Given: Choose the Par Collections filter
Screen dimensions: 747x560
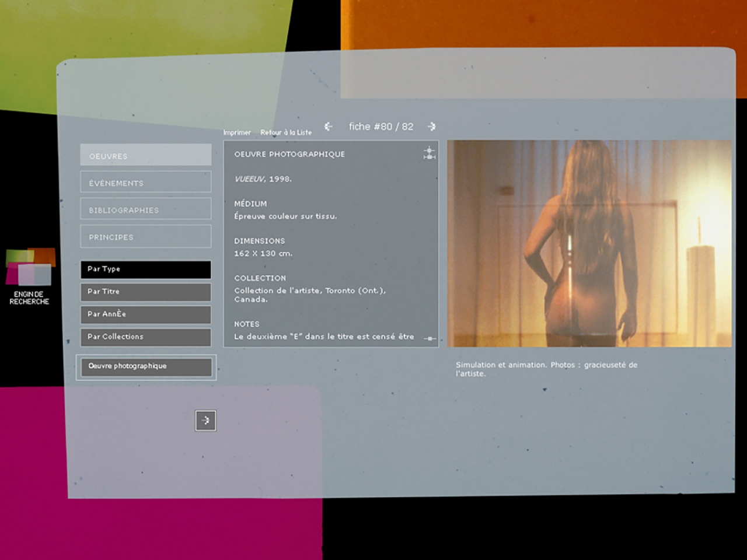Looking at the screenshot, I should point(146,337).
